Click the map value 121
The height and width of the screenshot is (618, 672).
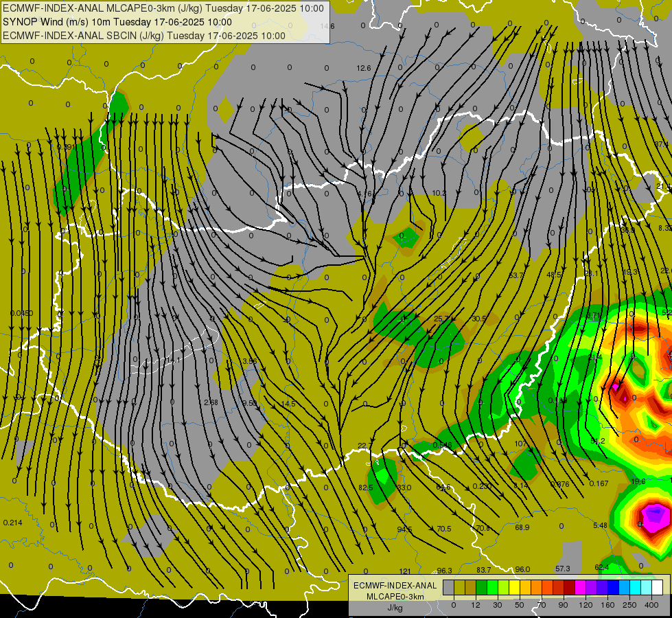[x=405, y=571]
